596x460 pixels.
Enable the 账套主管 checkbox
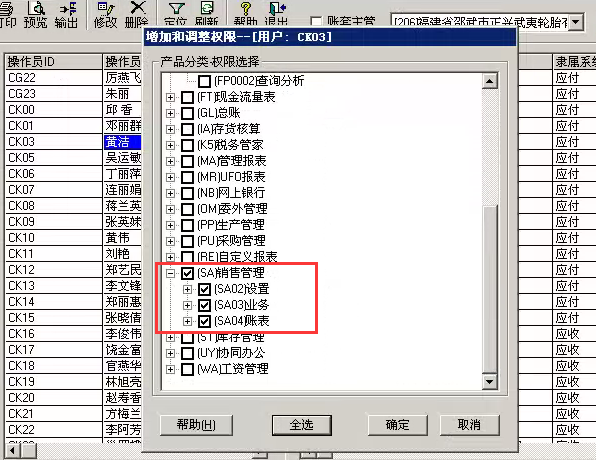[x=316, y=21]
